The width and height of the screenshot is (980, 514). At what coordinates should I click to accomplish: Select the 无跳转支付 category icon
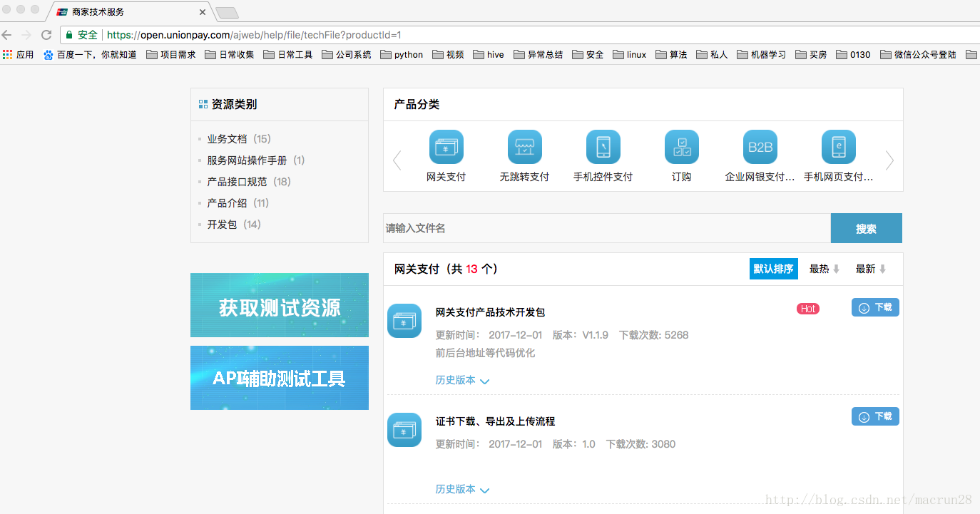(x=525, y=147)
